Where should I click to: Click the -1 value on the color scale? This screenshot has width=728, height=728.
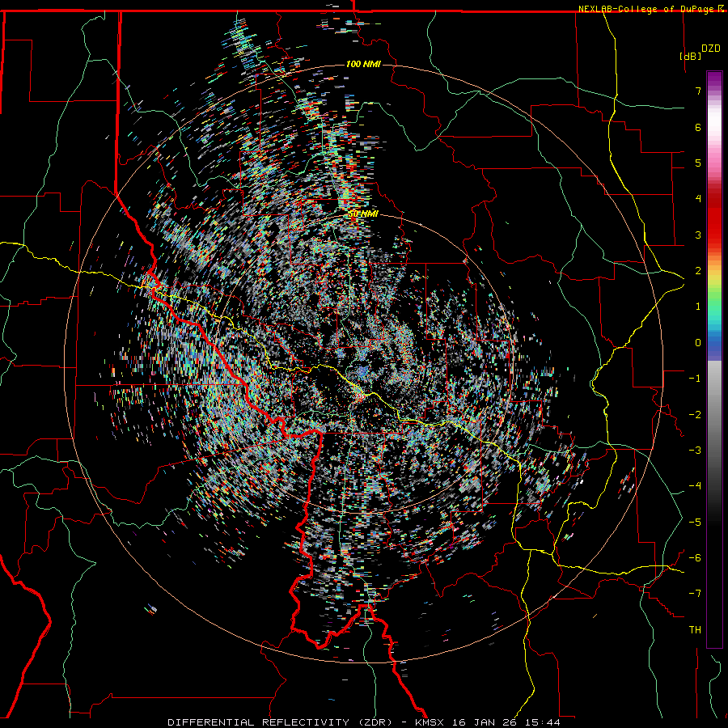pos(695,379)
